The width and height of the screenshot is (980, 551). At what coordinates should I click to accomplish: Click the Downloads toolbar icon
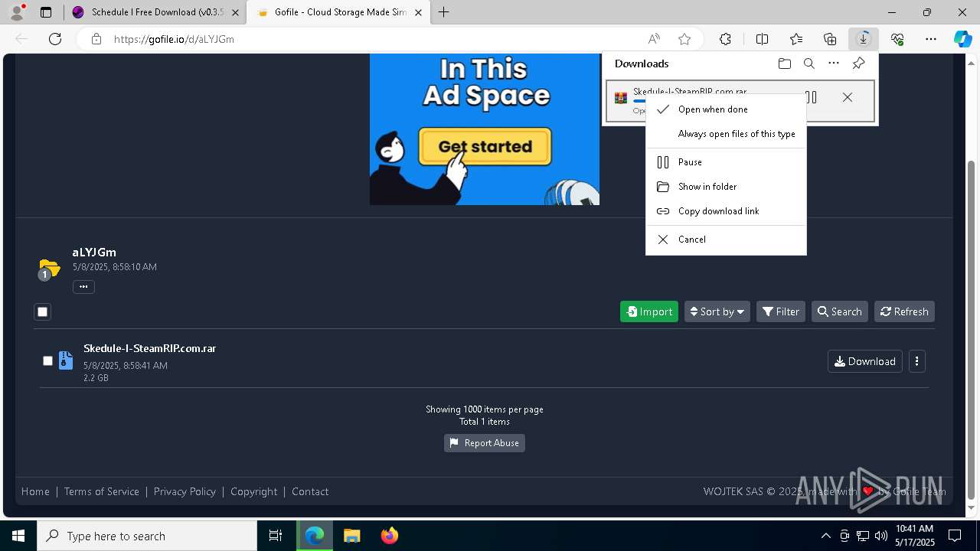click(864, 39)
